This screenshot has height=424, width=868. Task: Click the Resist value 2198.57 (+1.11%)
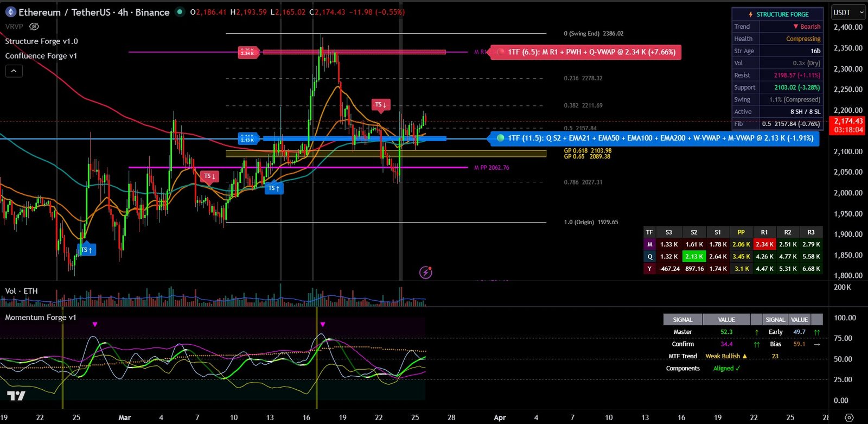(x=797, y=75)
